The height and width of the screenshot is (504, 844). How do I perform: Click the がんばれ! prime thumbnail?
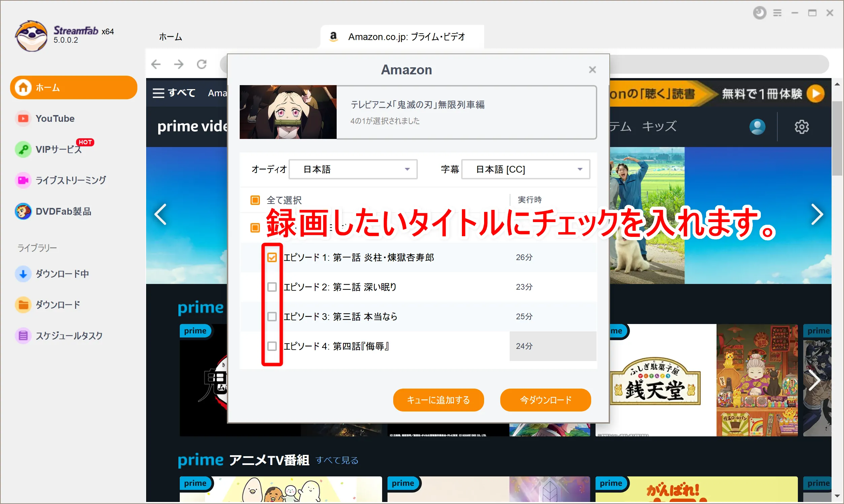click(696, 489)
